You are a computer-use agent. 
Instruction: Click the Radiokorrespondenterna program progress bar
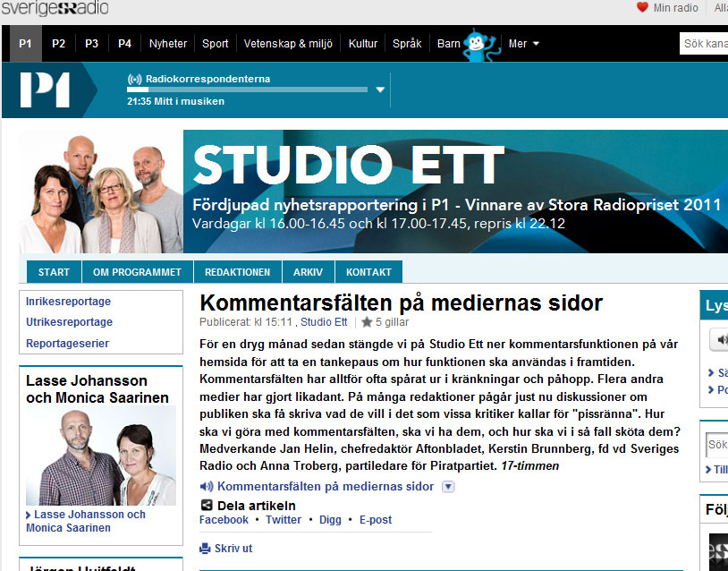point(247,89)
